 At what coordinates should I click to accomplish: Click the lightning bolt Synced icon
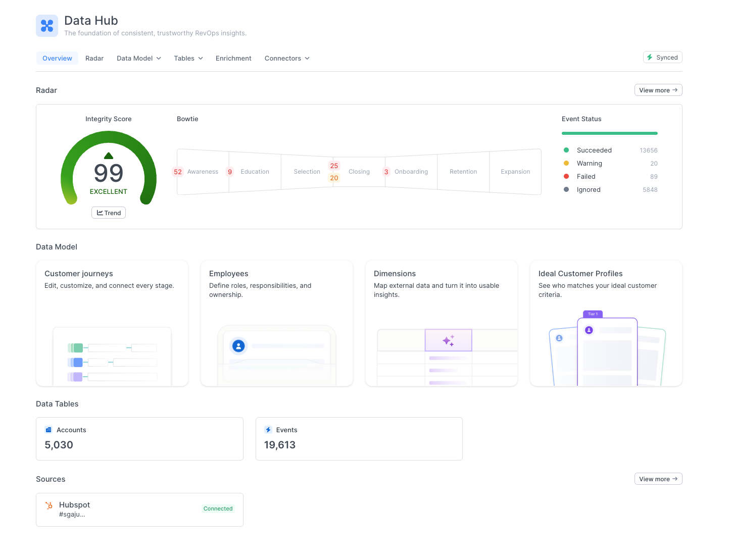click(650, 58)
